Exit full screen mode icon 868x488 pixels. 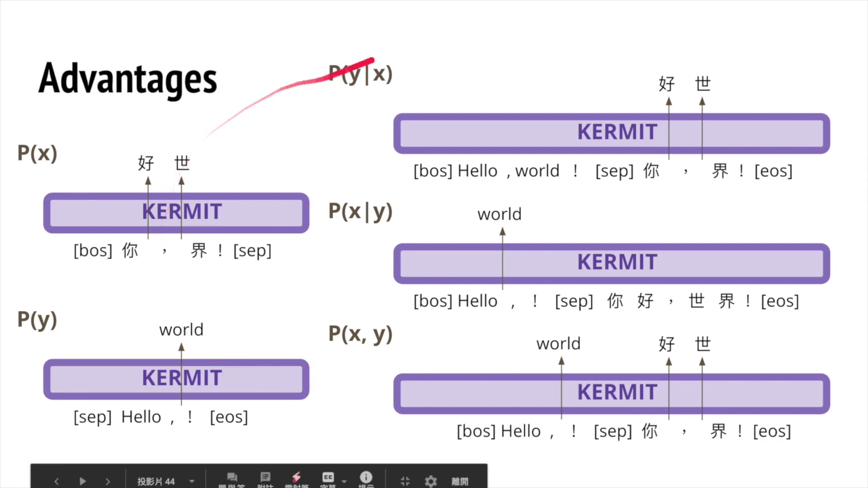click(x=406, y=481)
